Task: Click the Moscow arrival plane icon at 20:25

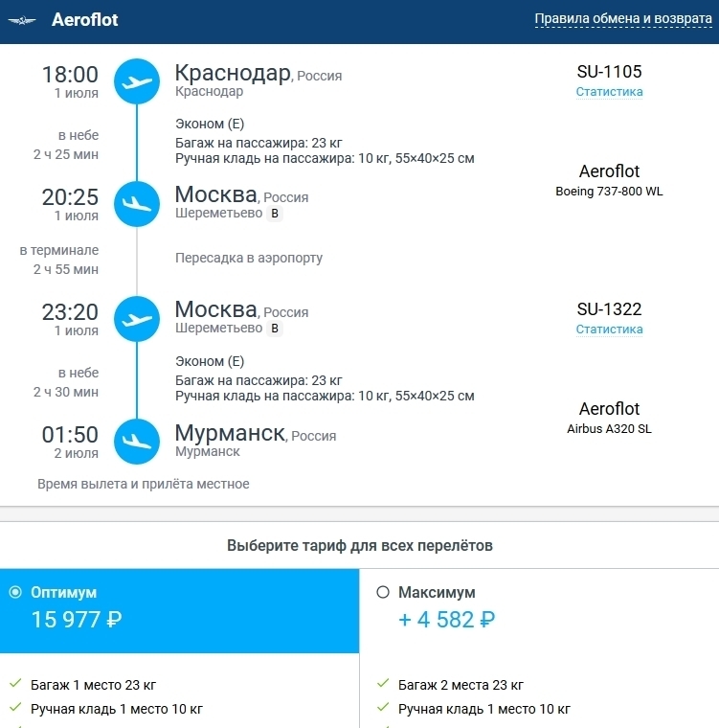Action: coord(137,204)
